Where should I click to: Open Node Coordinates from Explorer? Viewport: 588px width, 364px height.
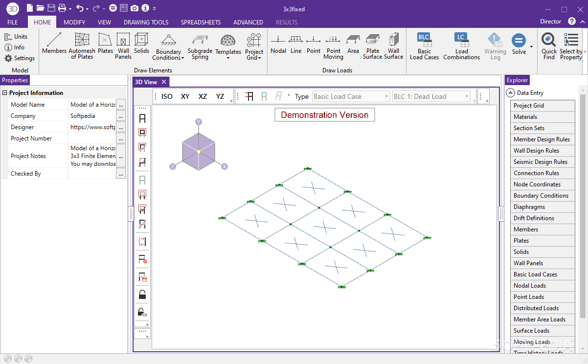click(543, 184)
